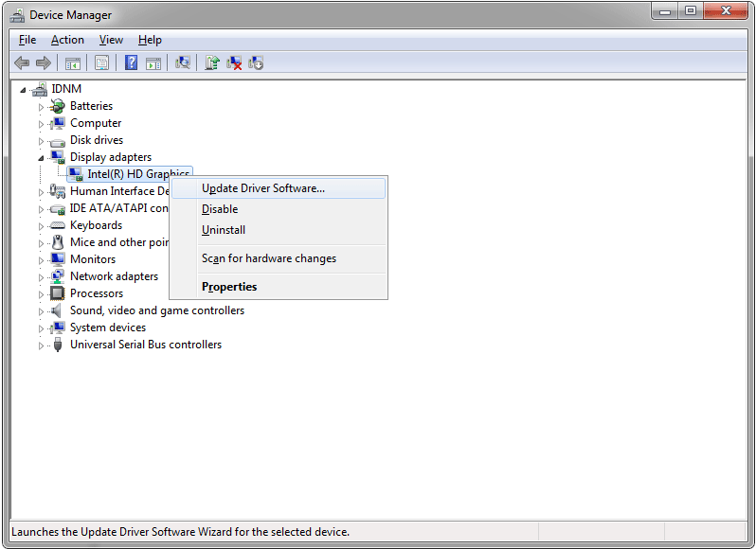Expand the Batteries node arrow
The image size is (756, 549).
coord(41,107)
